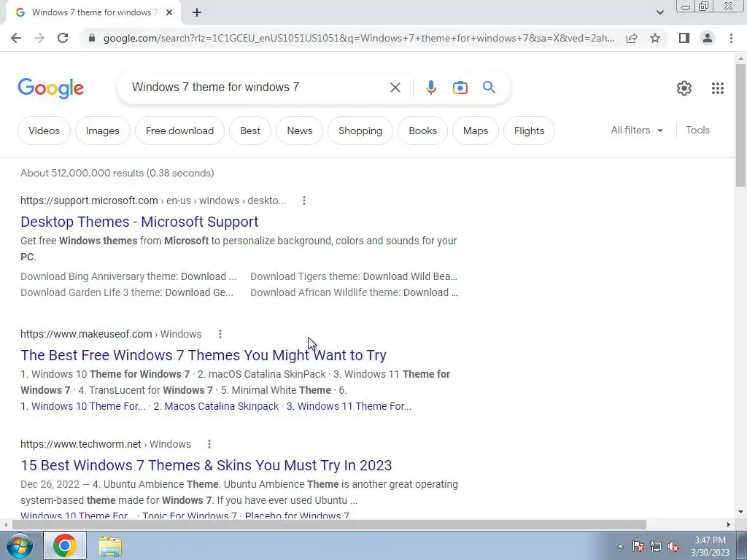Open the tab search chevron
The height and width of the screenshot is (560, 747).
click(659, 12)
